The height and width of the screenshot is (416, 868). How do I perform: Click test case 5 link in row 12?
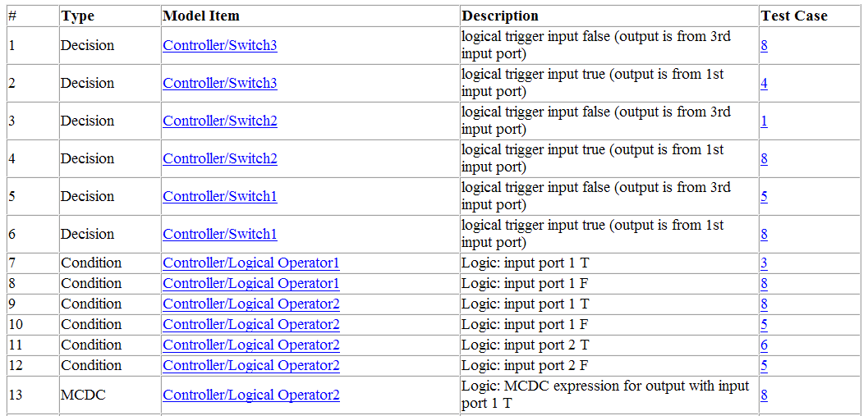[764, 365]
